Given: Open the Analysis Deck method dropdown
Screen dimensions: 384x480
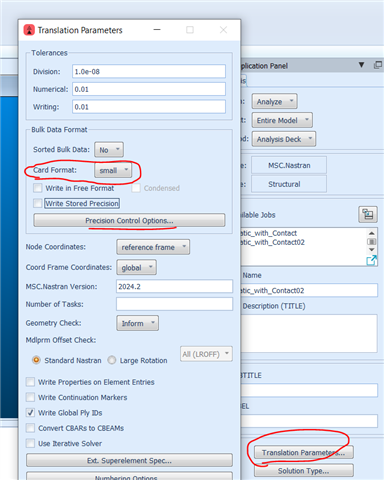Looking at the screenshot, I should tap(284, 139).
